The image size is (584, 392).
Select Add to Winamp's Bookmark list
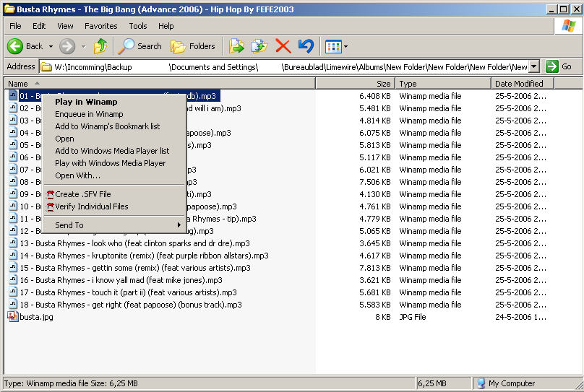click(114, 126)
